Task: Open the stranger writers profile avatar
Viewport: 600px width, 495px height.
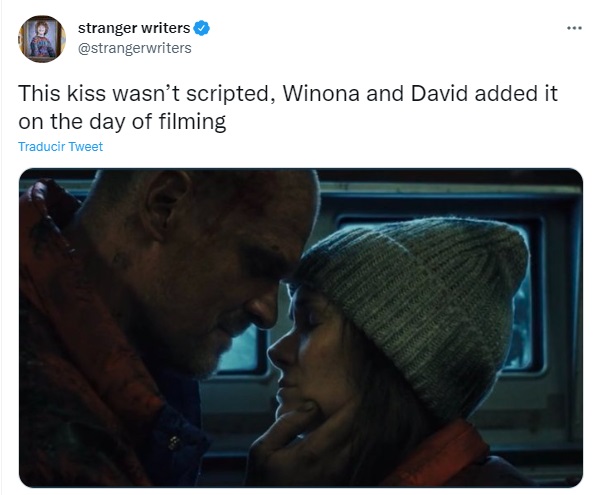Action: [x=42, y=39]
